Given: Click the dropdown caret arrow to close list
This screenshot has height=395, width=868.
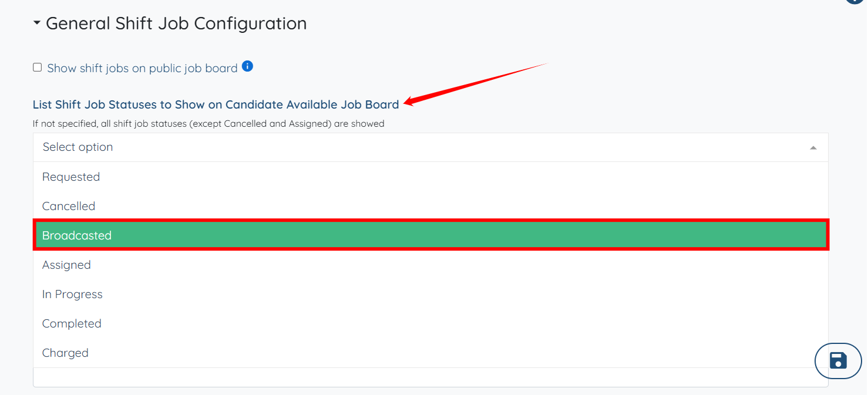Looking at the screenshot, I should [813, 148].
